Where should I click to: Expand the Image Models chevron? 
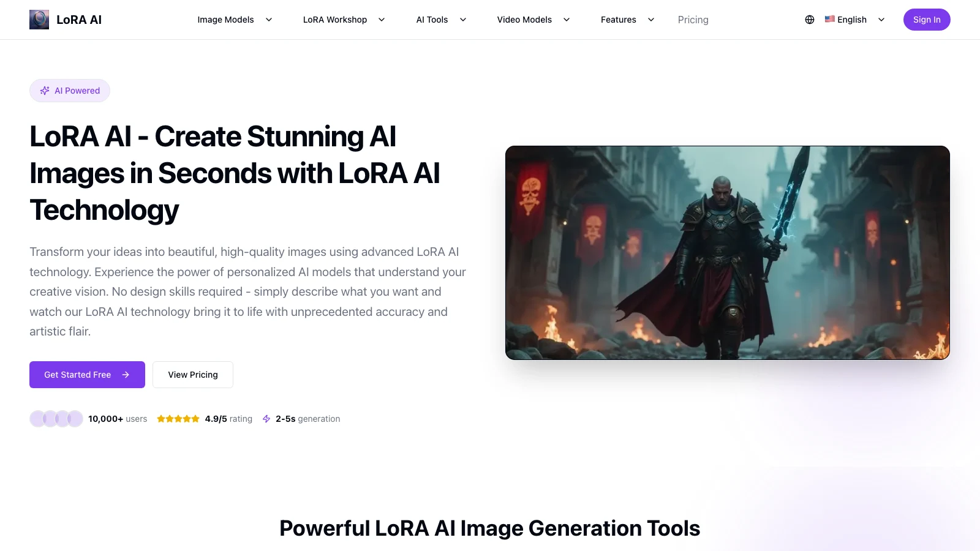269,20
